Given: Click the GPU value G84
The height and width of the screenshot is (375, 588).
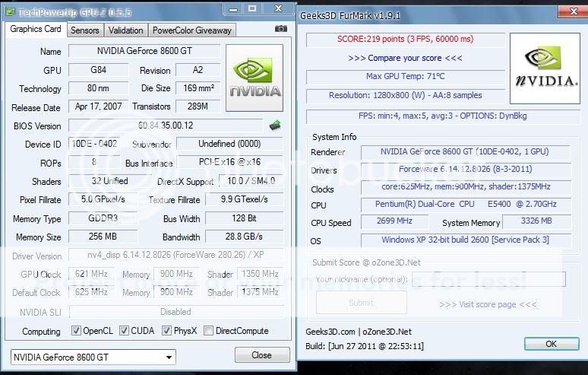Looking at the screenshot, I should [98, 70].
